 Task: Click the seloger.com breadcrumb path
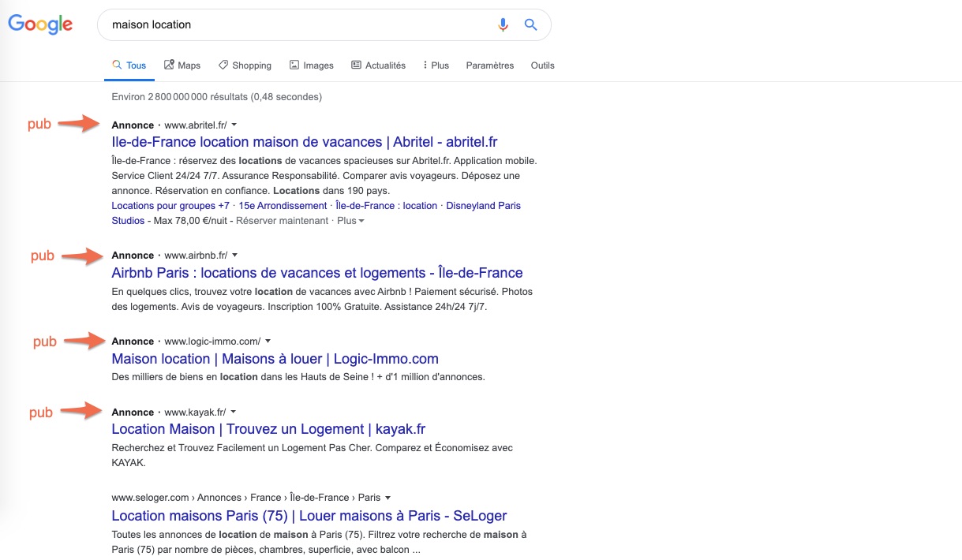tap(246, 498)
